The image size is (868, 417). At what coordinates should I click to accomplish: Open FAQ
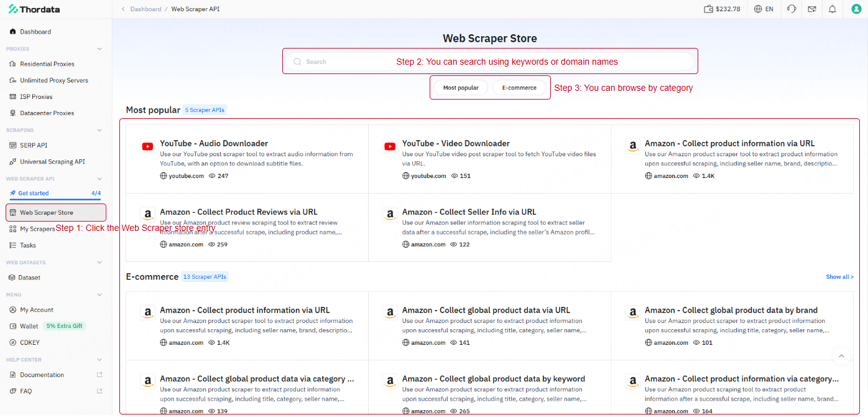[25, 391]
